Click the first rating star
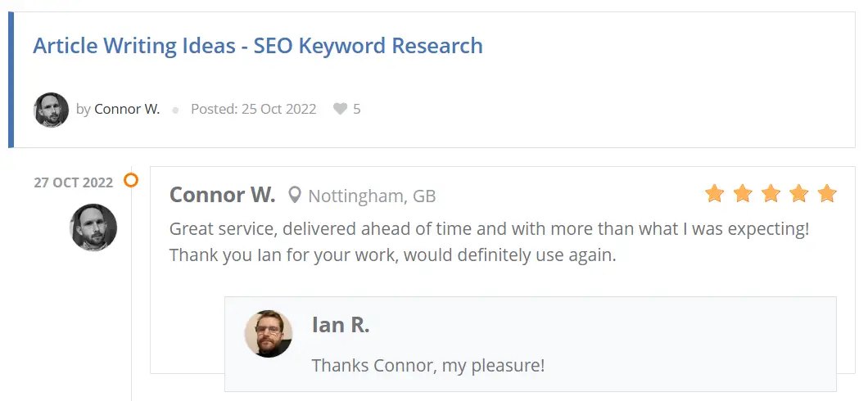The height and width of the screenshot is (401, 868). (x=714, y=194)
